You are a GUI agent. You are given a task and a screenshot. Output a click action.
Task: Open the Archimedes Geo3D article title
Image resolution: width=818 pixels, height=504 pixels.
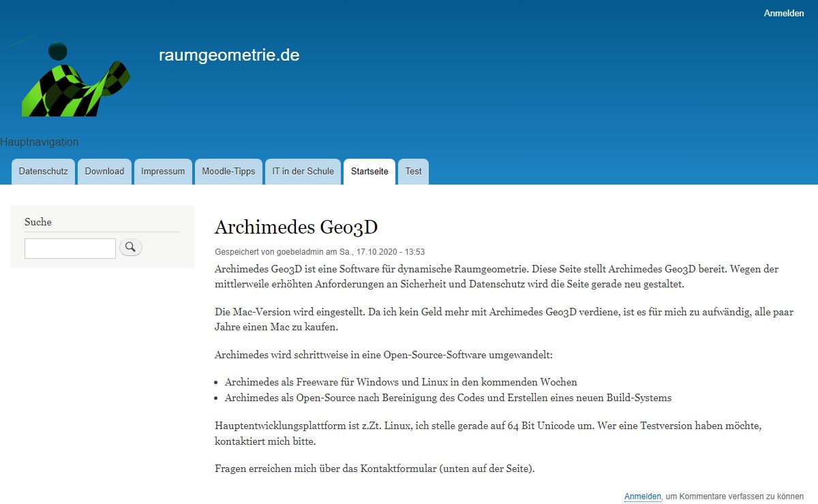coord(296,227)
